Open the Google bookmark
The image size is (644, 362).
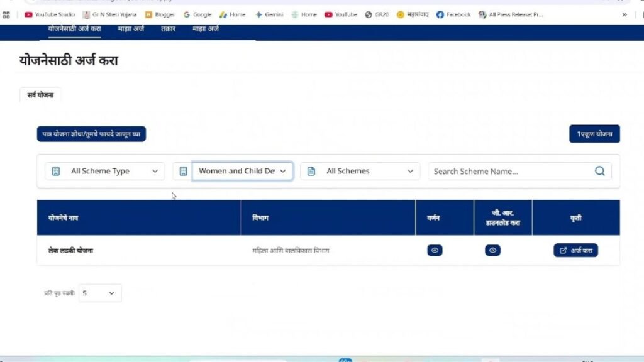coord(197,15)
